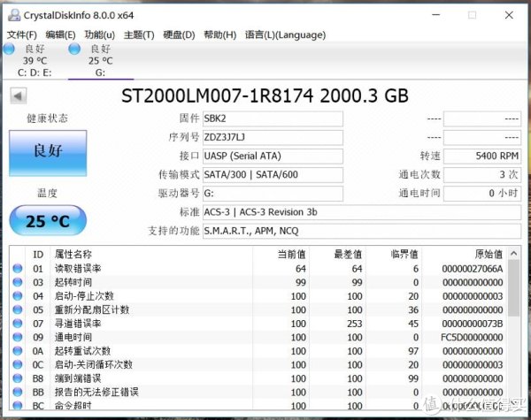The height and width of the screenshot is (420, 531).
Task: Click status orb for attribute 0C 启动-关闭循环次数
Action: click(18, 364)
